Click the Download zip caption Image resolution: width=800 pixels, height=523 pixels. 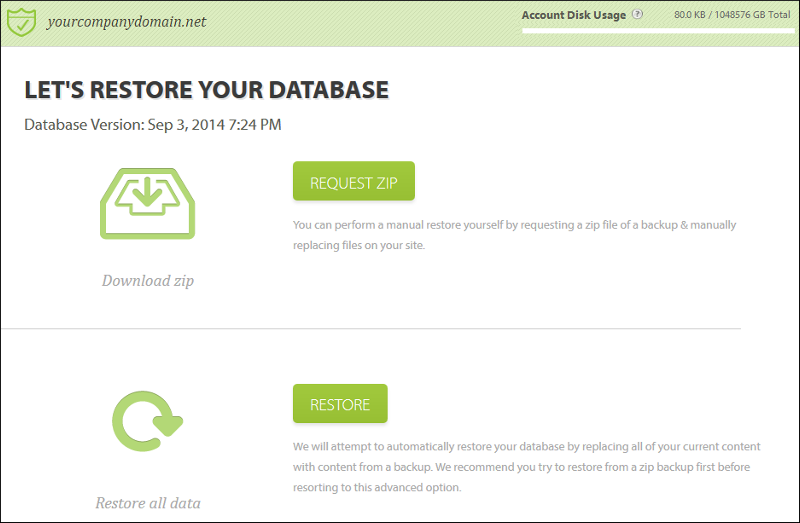148,281
